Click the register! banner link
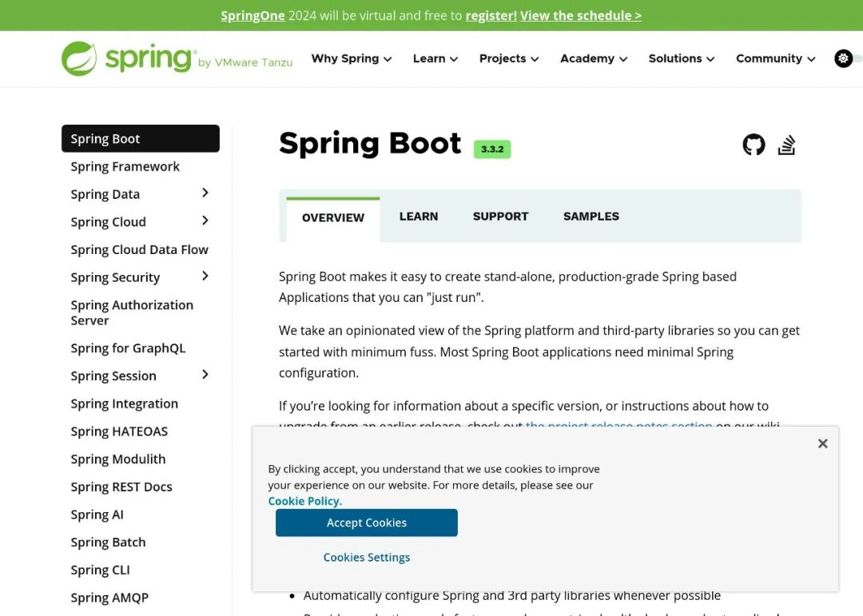This screenshot has width=863, height=616. pyautogui.click(x=491, y=15)
